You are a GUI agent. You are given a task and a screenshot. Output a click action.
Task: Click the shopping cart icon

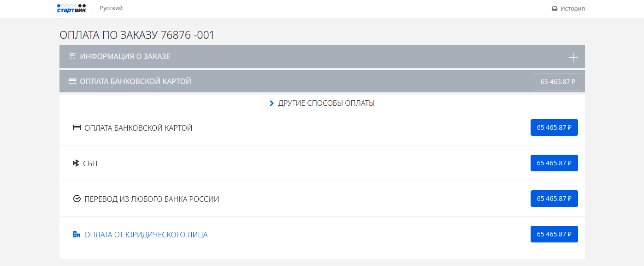[x=72, y=56]
